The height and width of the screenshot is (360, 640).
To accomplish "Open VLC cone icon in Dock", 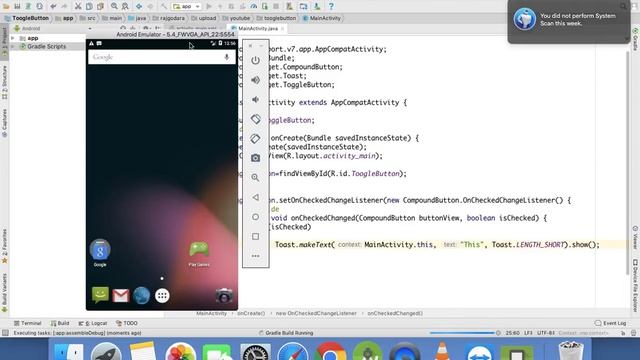I will [442, 352].
